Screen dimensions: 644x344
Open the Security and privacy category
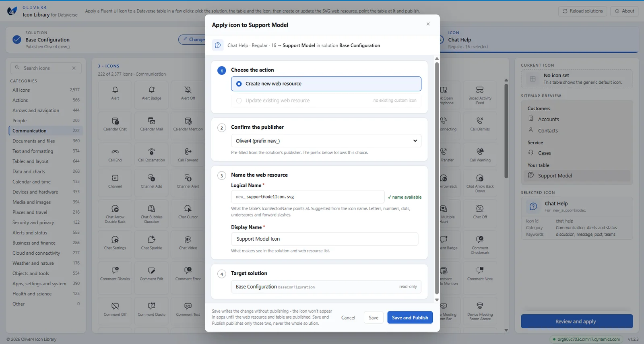(46, 222)
